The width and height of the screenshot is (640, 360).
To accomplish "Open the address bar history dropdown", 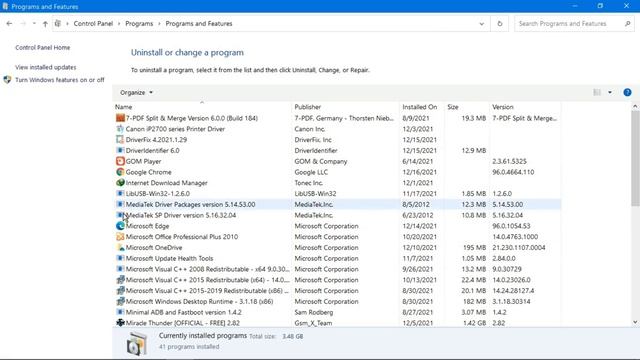I will coord(482,24).
